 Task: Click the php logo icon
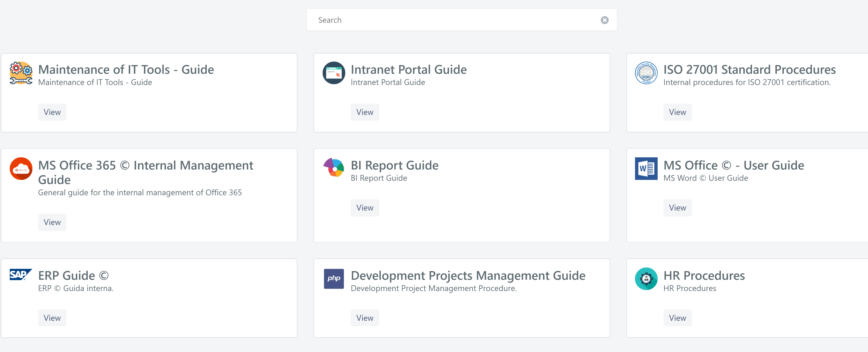334,279
